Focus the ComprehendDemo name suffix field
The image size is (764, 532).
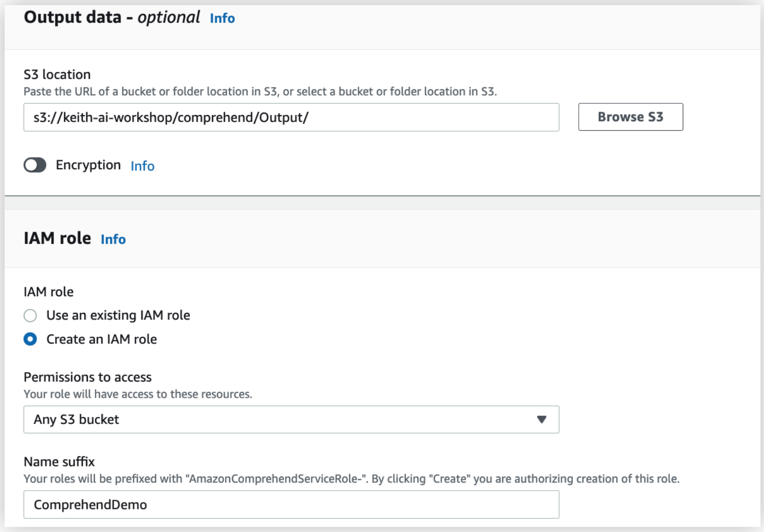(x=291, y=505)
